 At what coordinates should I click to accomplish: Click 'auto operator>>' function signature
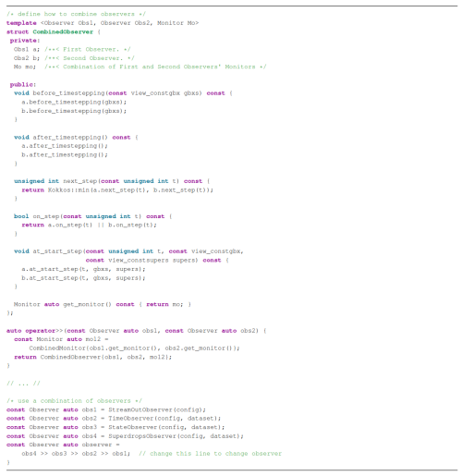[x=137, y=331]
